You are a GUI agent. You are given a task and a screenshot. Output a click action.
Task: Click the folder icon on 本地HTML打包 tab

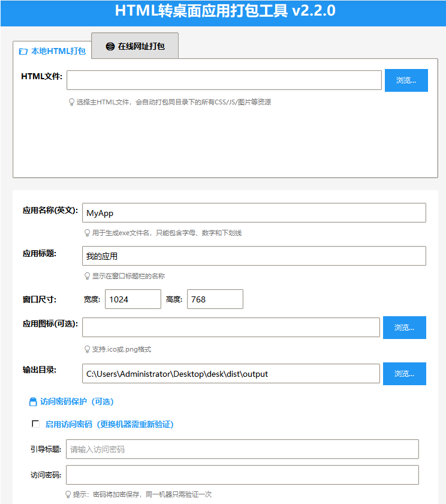(x=23, y=52)
